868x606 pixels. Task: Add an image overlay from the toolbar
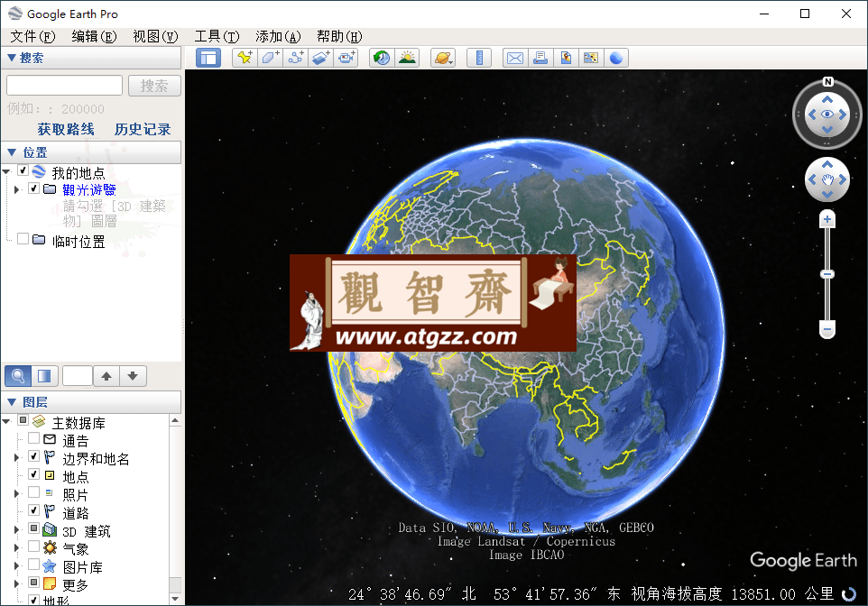(321, 58)
